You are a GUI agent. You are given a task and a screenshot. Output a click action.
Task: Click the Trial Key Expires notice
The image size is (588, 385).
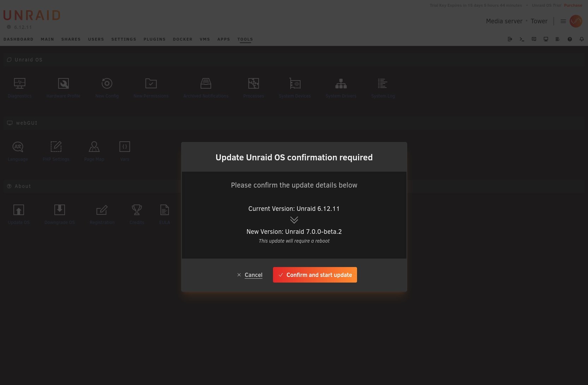click(x=476, y=5)
